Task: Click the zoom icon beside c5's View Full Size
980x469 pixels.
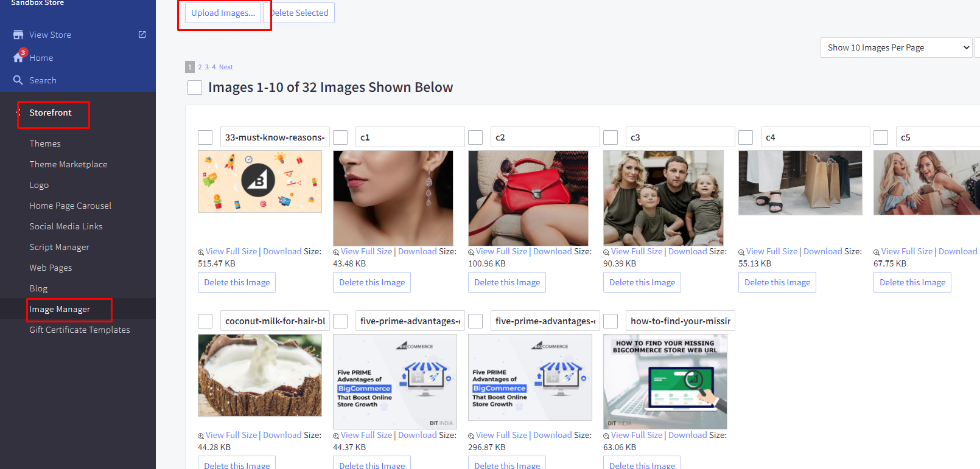Action: [x=877, y=252]
